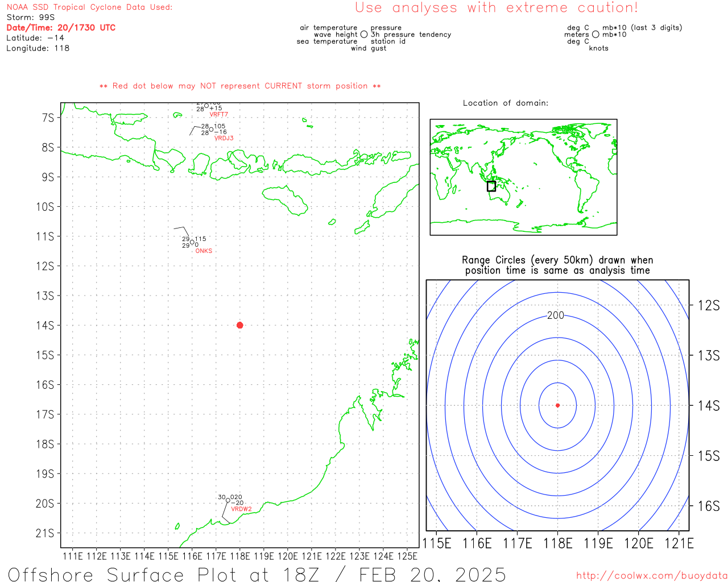This screenshot has height=582, width=728.
Task: Select the 'Latitude: -14' line
Action: coord(35,38)
